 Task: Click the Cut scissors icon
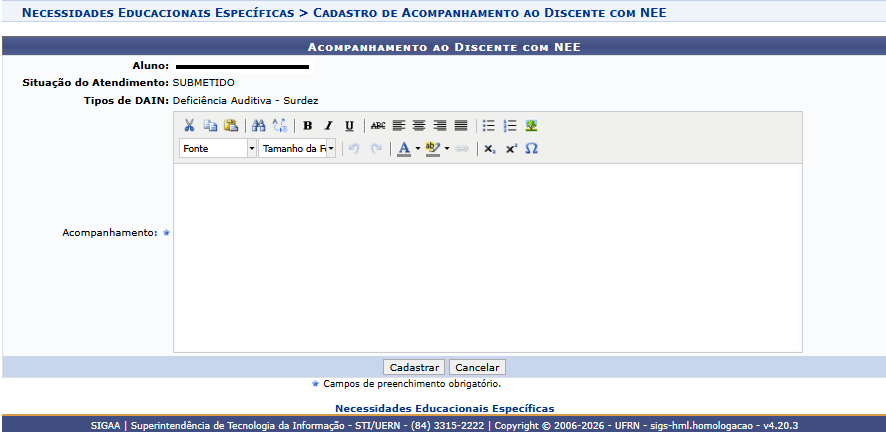(189, 125)
